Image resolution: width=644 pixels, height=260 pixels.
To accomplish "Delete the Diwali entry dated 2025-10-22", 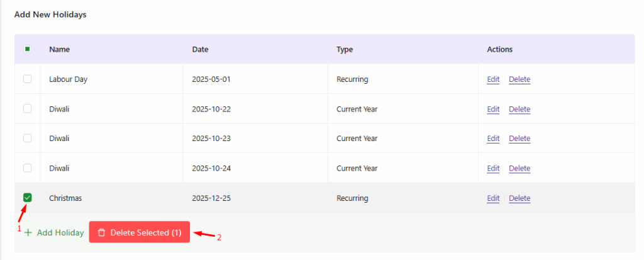I will click(519, 109).
